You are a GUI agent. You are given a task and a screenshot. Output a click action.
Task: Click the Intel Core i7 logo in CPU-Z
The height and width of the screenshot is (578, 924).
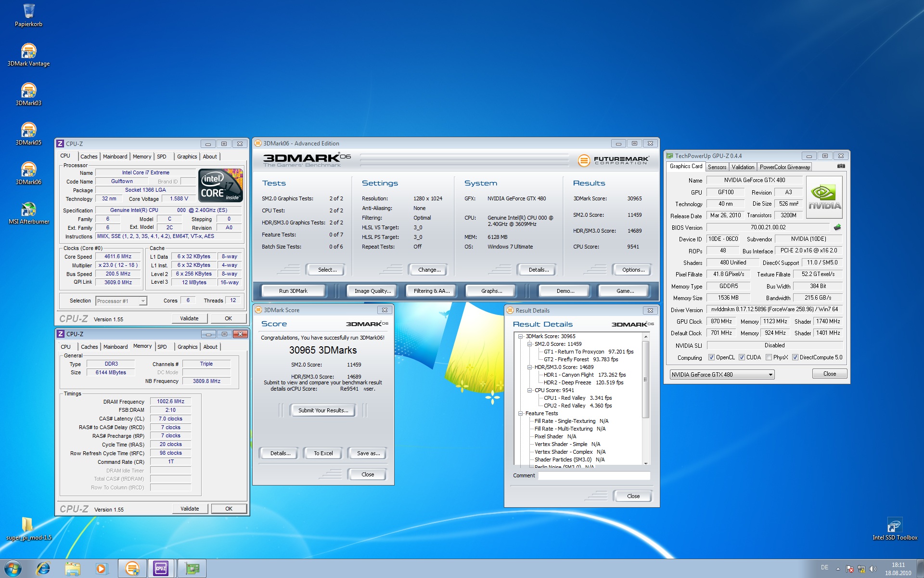coord(221,185)
